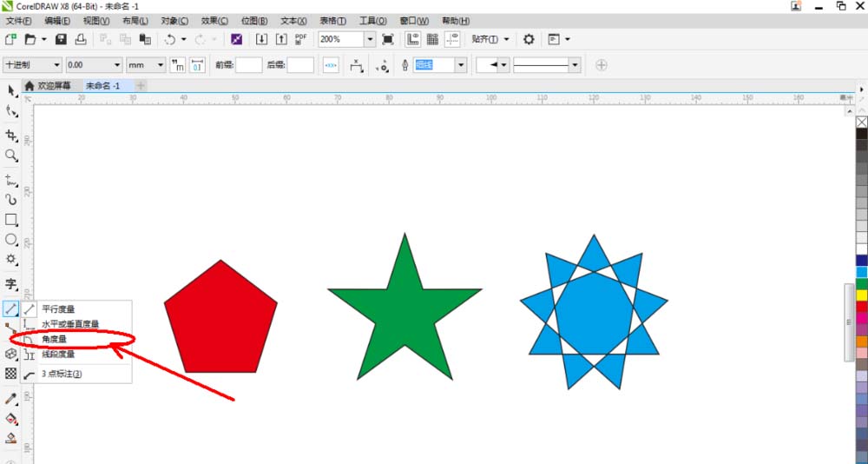Pick the yellow swatch in the palette
Screen dimensions: 868x464
(861, 295)
